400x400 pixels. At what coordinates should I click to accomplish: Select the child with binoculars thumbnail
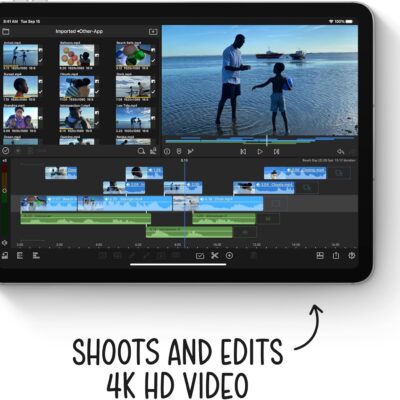(77, 87)
